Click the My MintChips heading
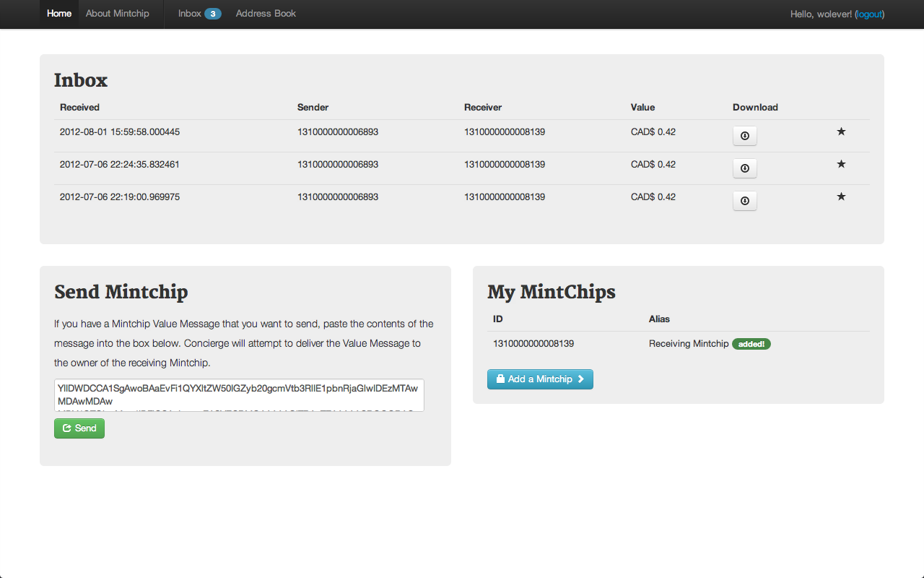Screen dimensions: 924x578 coord(552,292)
